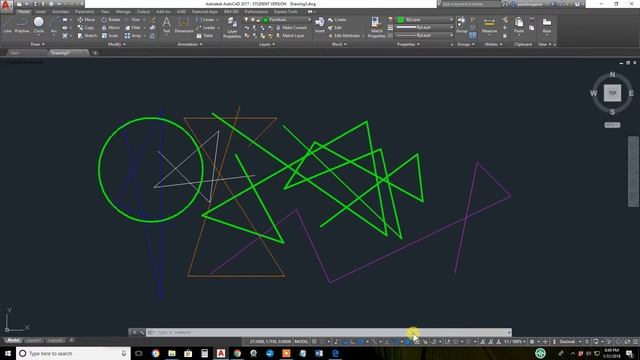Open the Insert block tool
Image resolution: width=640 pixels, height=360 pixels.
pos(320,24)
